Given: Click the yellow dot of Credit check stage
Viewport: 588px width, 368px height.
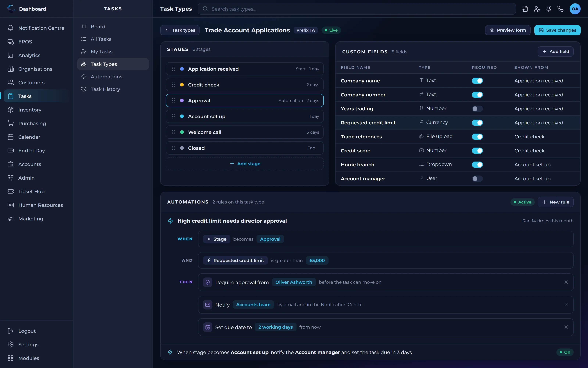Looking at the screenshot, I should 182,85.
